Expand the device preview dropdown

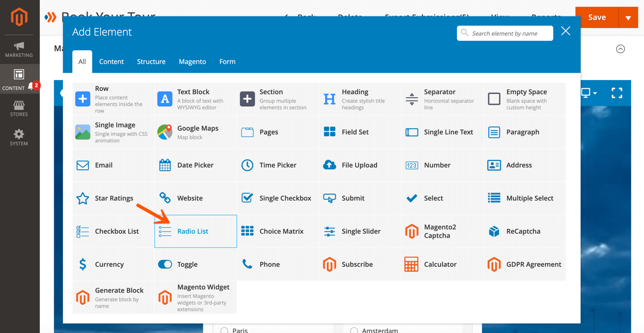589,93
